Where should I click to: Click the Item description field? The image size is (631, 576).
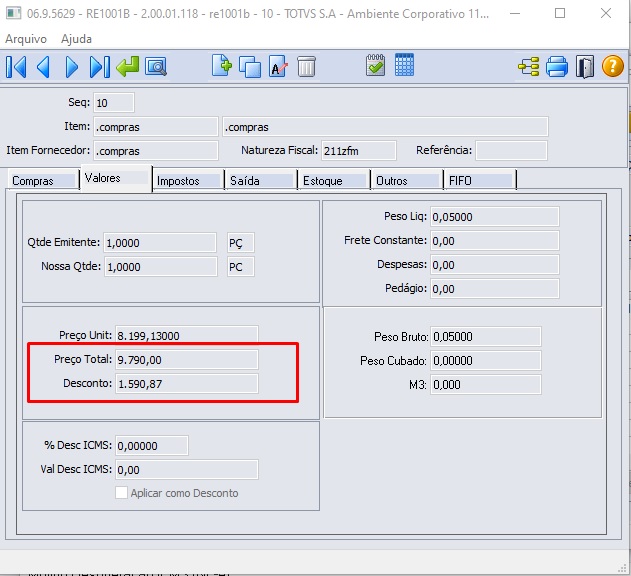386,127
